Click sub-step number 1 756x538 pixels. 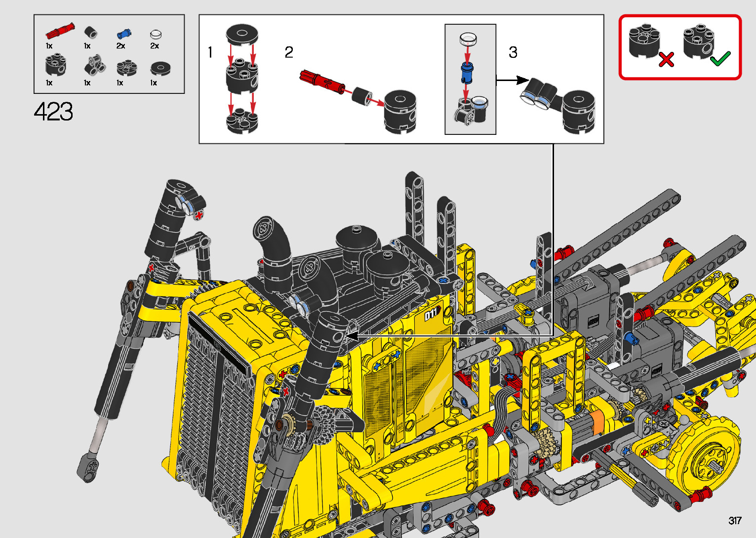(210, 52)
